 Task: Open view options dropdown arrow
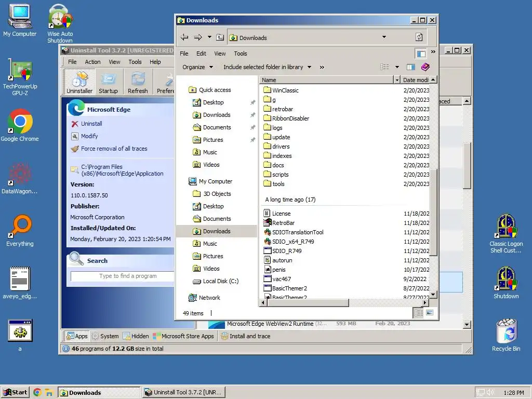[397, 67]
